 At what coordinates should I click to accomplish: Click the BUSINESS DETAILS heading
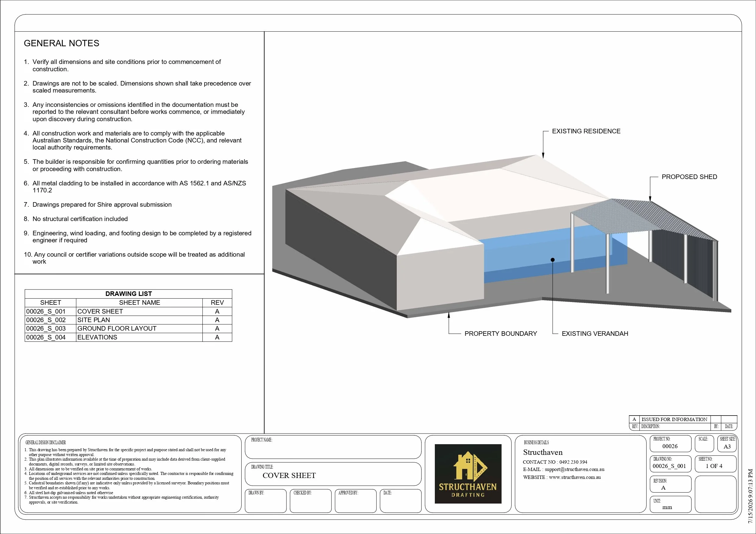[536, 443]
